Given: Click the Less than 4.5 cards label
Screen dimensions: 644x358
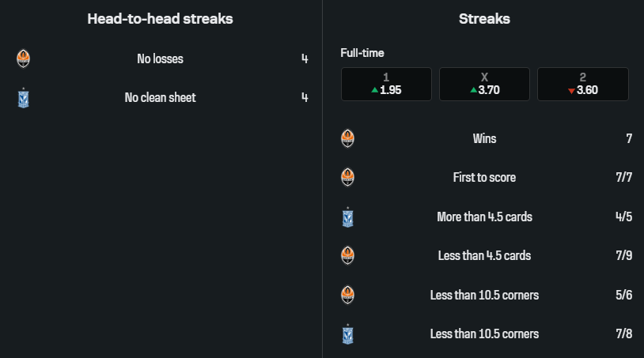Looking at the screenshot, I should tap(484, 256).
